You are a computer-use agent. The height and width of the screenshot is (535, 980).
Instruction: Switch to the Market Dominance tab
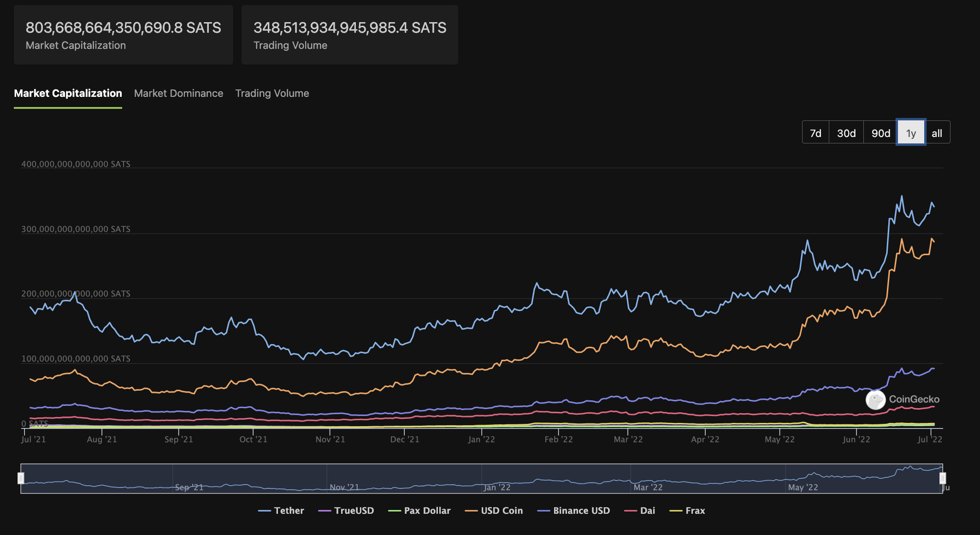click(178, 93)
